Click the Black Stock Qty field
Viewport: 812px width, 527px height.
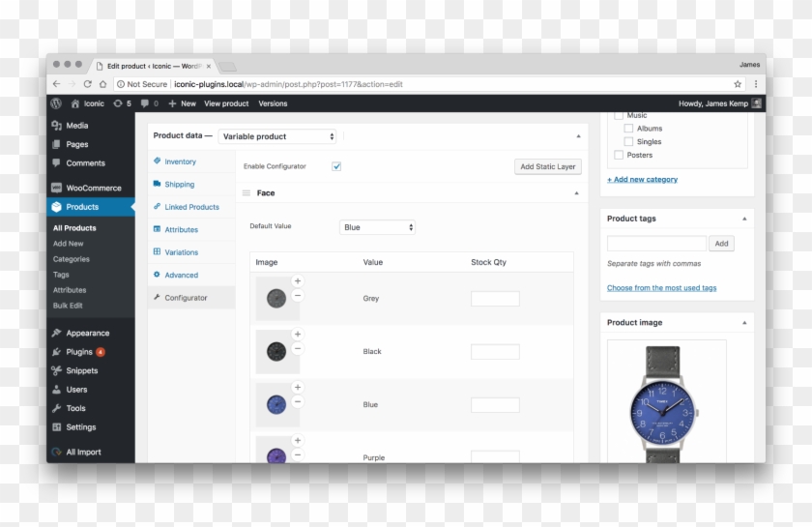tap(495, 352)
